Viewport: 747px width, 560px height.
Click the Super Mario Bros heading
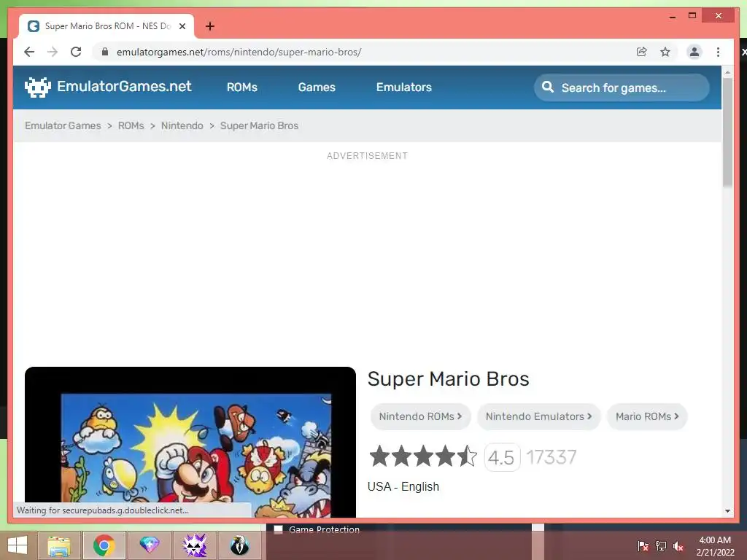(x=449, y=379)
